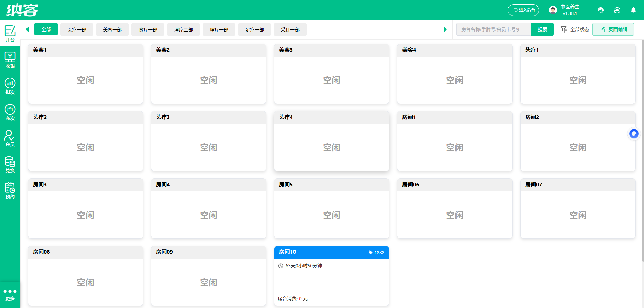Open the idle 头疗1 room card
The height and width of the screenshot is (308, 644).
click(578, 74)
